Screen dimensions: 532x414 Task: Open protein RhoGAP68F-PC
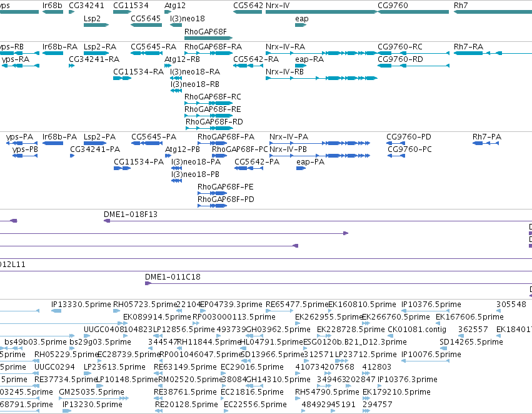coord(240,149)
